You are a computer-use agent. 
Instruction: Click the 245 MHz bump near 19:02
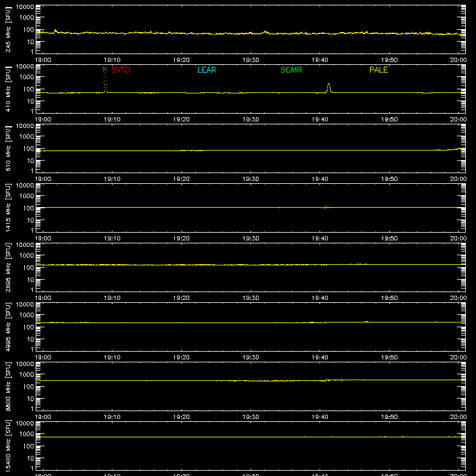pos(55,31)
